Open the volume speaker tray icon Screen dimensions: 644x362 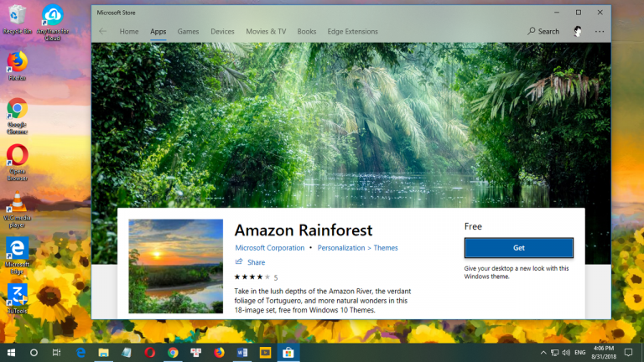566,353
